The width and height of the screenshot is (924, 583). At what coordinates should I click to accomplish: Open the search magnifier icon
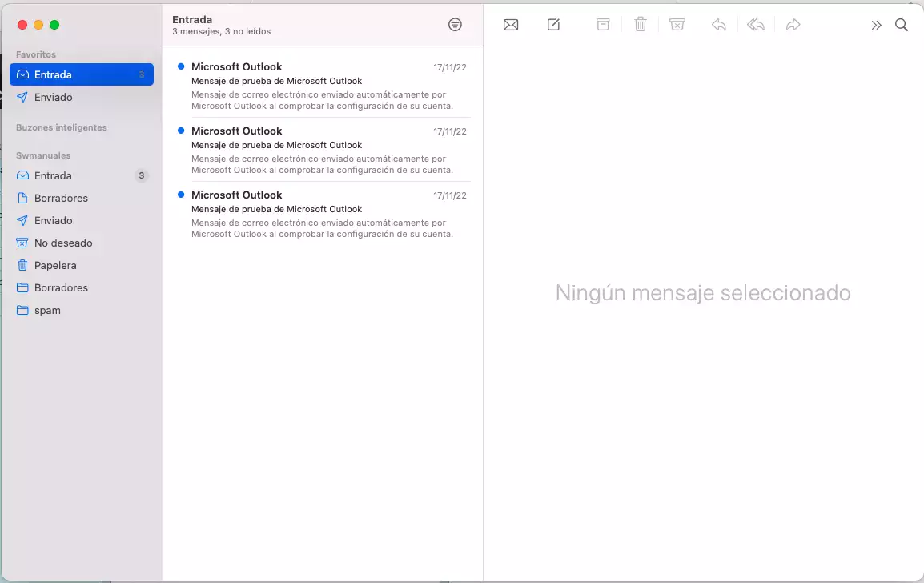point(902,25)
